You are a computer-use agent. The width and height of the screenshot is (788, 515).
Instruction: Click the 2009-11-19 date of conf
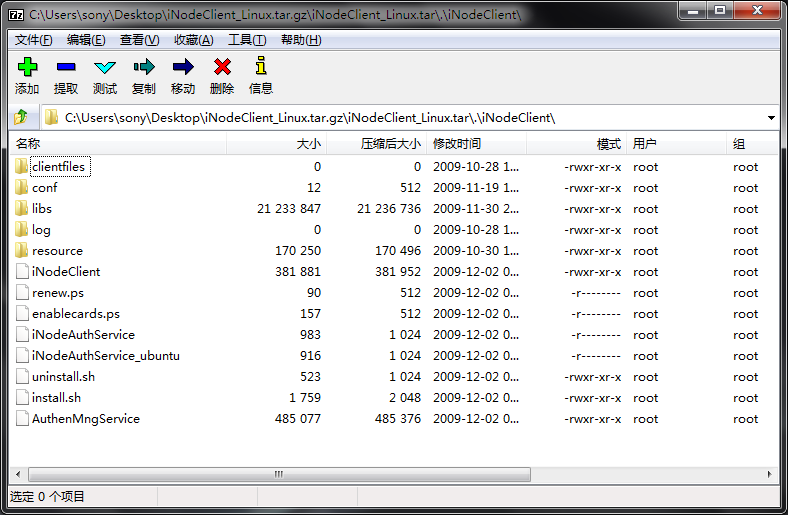[x=476, y=188]
